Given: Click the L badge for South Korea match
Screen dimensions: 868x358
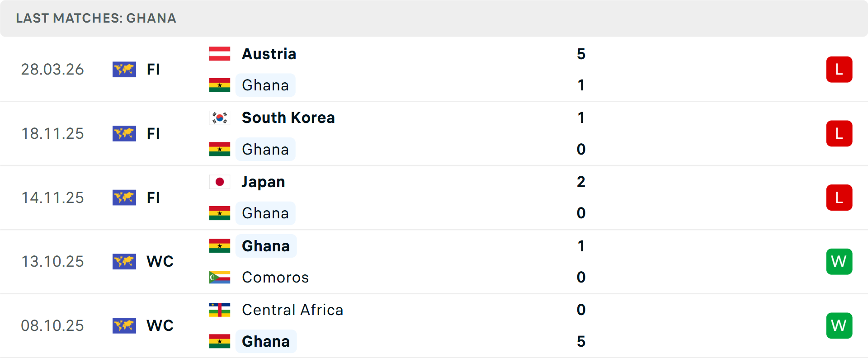Looking at the screenshot, I should coord(840,133).
